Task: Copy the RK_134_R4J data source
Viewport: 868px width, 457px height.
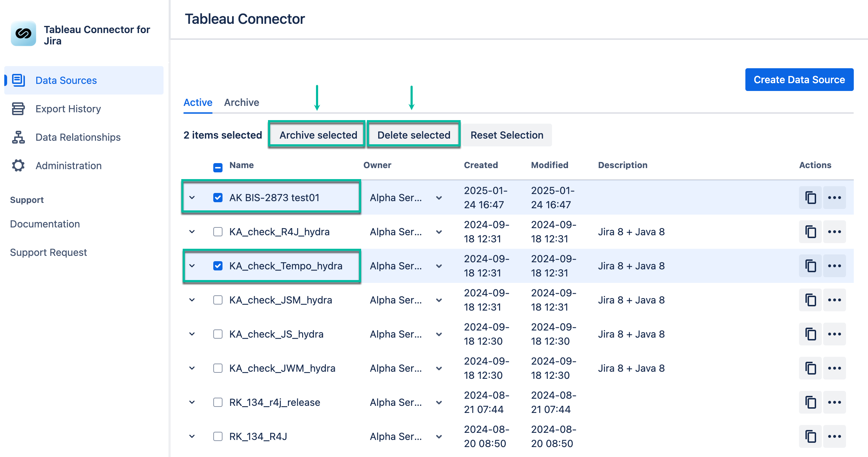Action: tap(810, 436)
